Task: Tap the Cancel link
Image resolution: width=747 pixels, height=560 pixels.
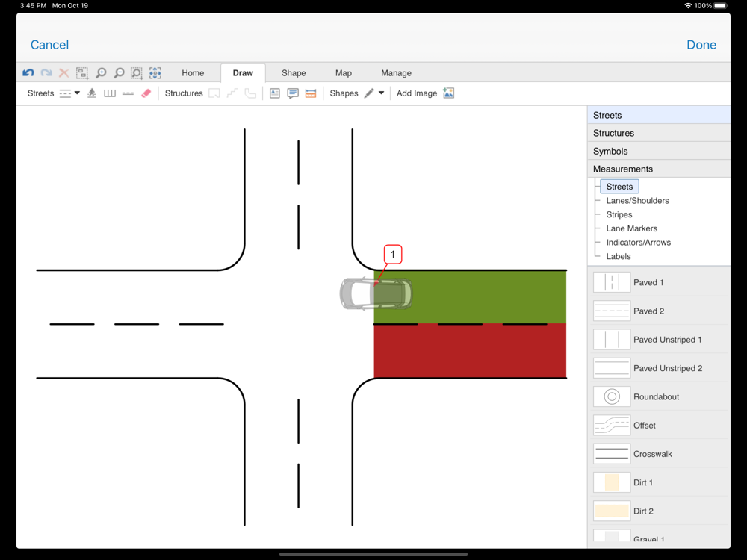Action: coord(49,45)
